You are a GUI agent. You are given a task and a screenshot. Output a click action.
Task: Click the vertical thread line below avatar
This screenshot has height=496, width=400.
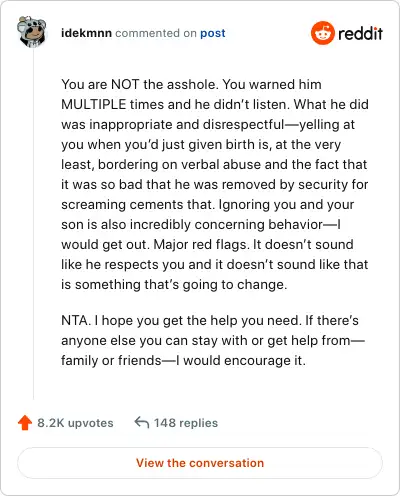point(33,223)
